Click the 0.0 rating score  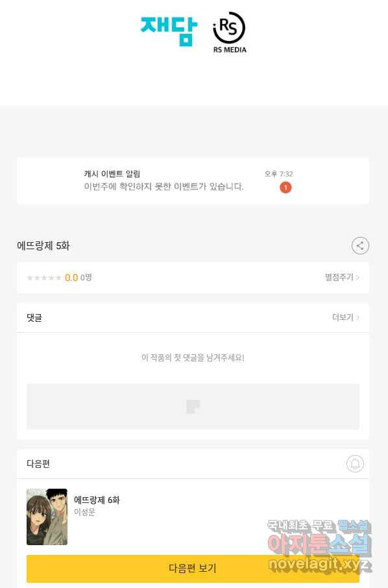(x=71, y=278)
